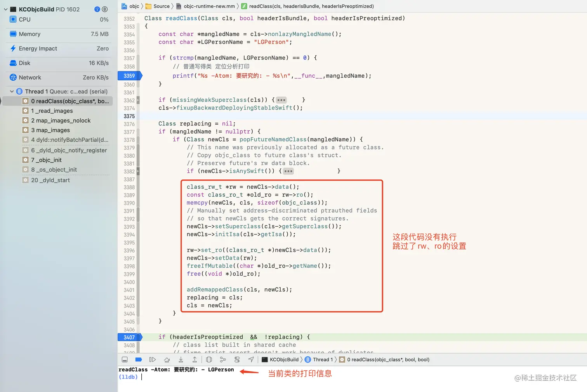Expand folded code on line 3382
The height and width of the screenshot is (392, 587).
(288, 171)
